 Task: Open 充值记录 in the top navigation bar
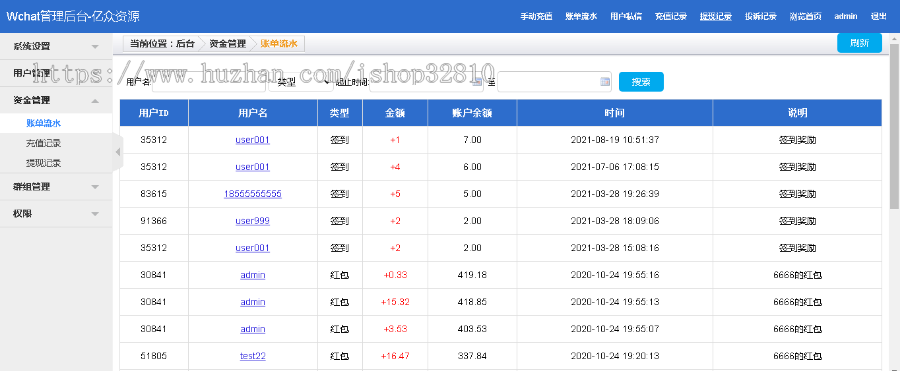(671, 16)
